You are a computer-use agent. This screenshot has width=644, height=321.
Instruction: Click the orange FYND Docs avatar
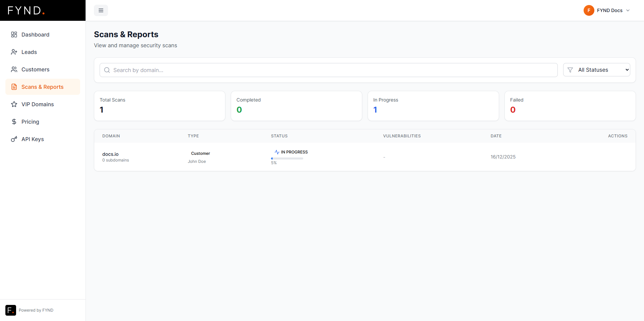(589, 10)
